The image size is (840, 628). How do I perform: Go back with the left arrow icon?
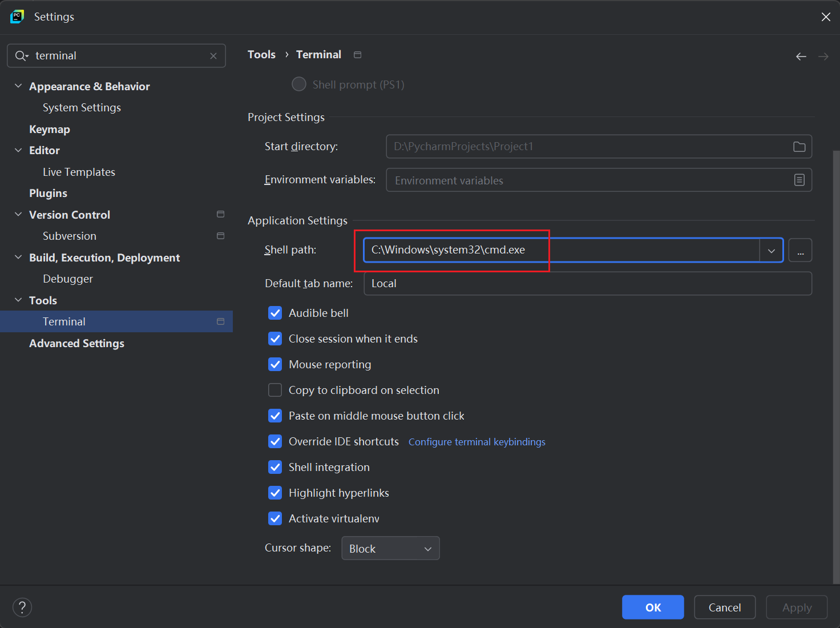click(x=801, y=56)
